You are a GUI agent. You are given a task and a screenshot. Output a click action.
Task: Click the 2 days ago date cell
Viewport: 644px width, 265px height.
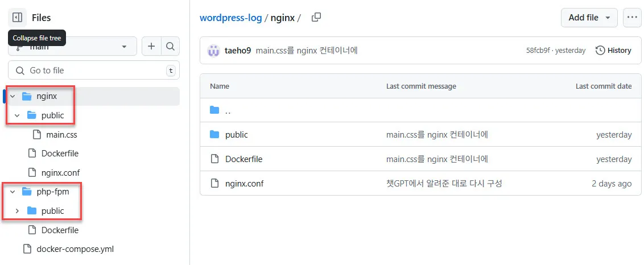612,184
